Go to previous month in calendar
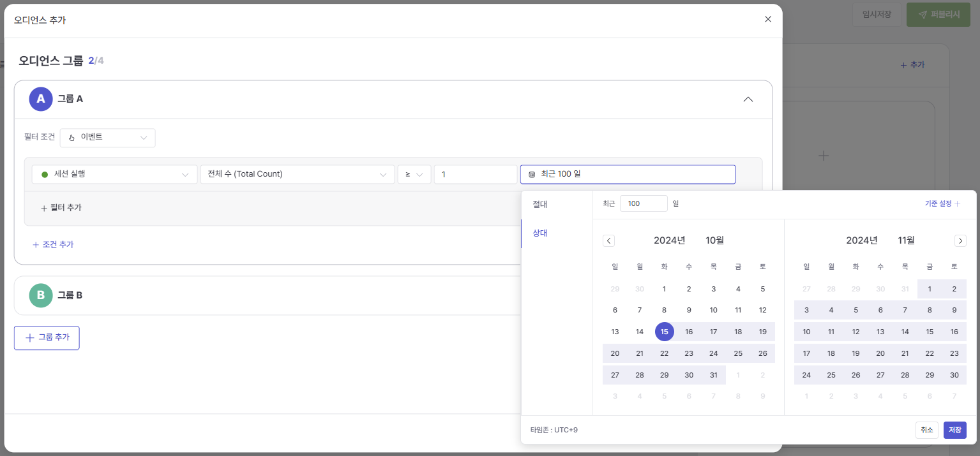This screenshot has width=980, height=456. (x=608, y=240)
